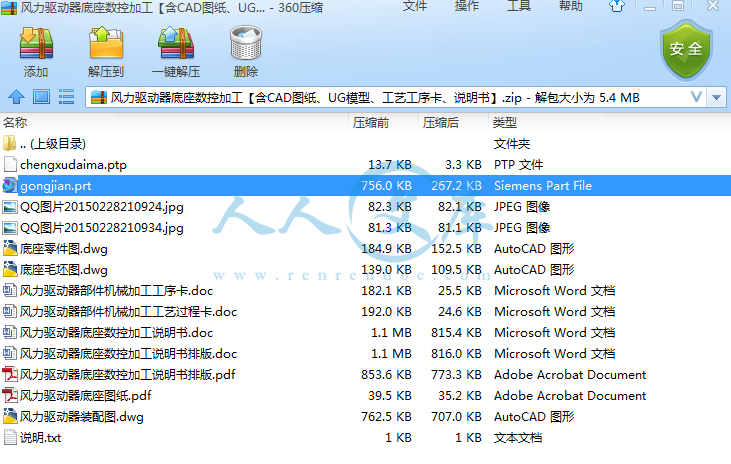Minimize the 360压缩 window

[x=650, y=6]
